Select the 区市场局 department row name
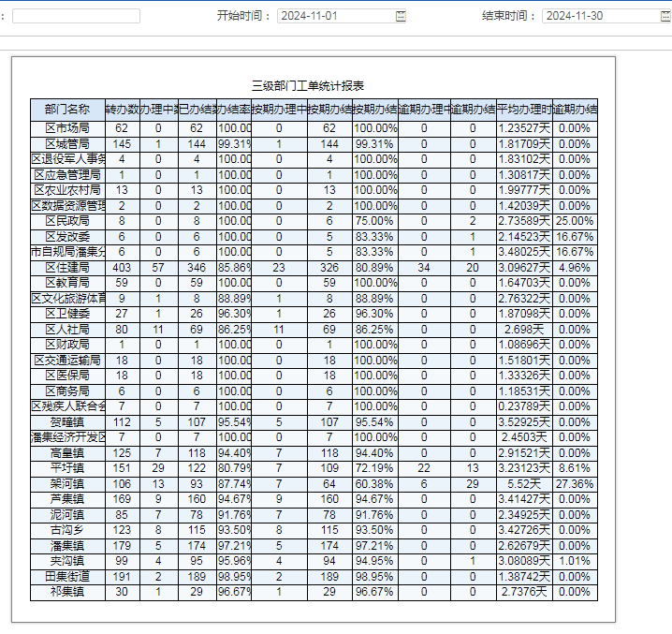This screenshot has height=634, width=672. tap(67, 128)
